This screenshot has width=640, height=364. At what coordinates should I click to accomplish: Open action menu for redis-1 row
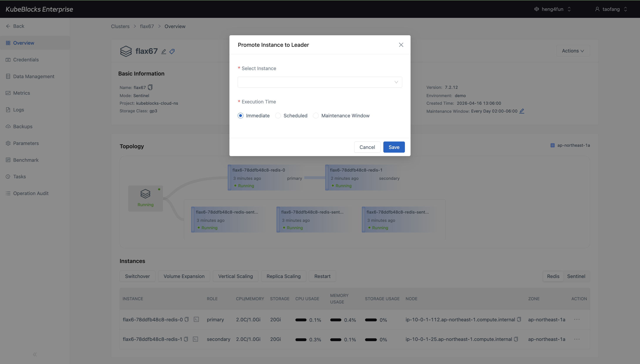coord(577,339)
